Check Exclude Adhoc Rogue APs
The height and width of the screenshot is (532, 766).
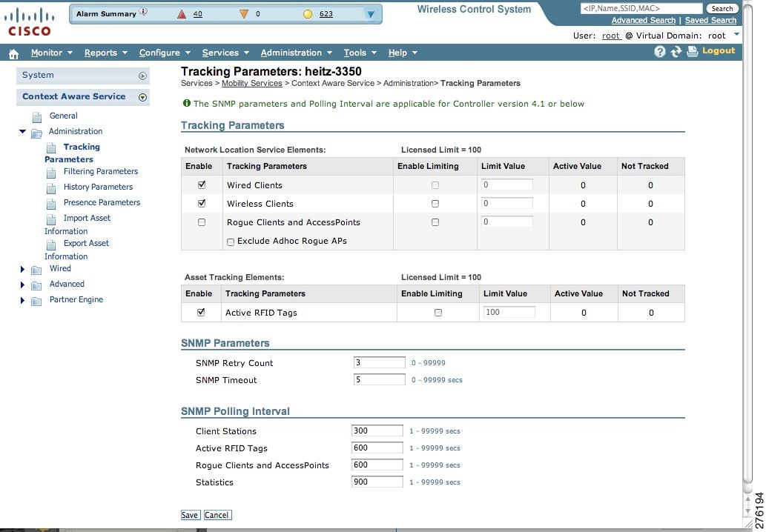(231, 242)
